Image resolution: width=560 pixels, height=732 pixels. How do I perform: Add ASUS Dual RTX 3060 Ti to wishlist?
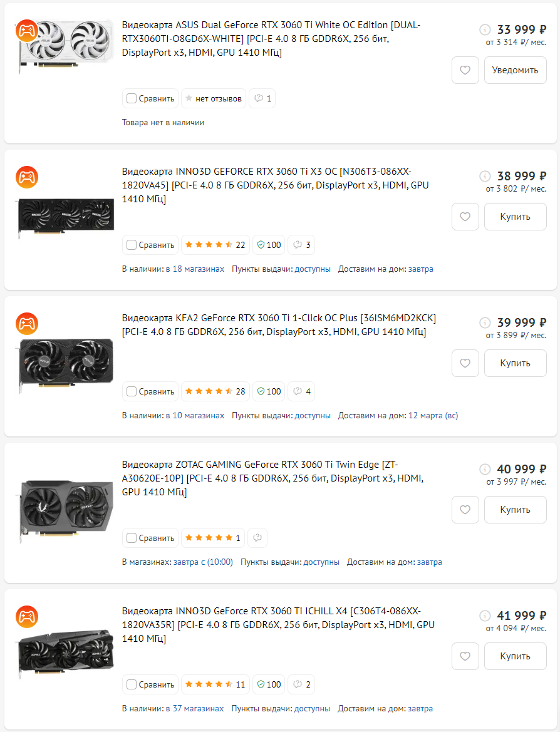point(465,70)
